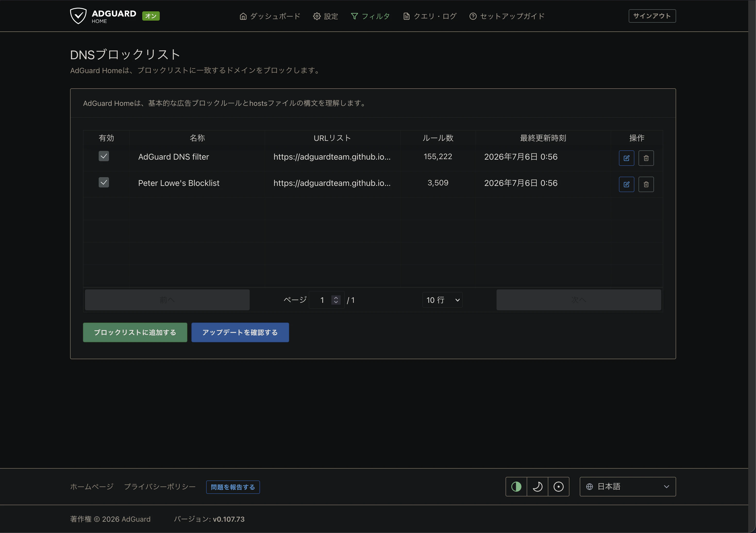Viewport: 756px width, 533px height.
Task: Open クエリ・ログ page
Action: [430, 16]
